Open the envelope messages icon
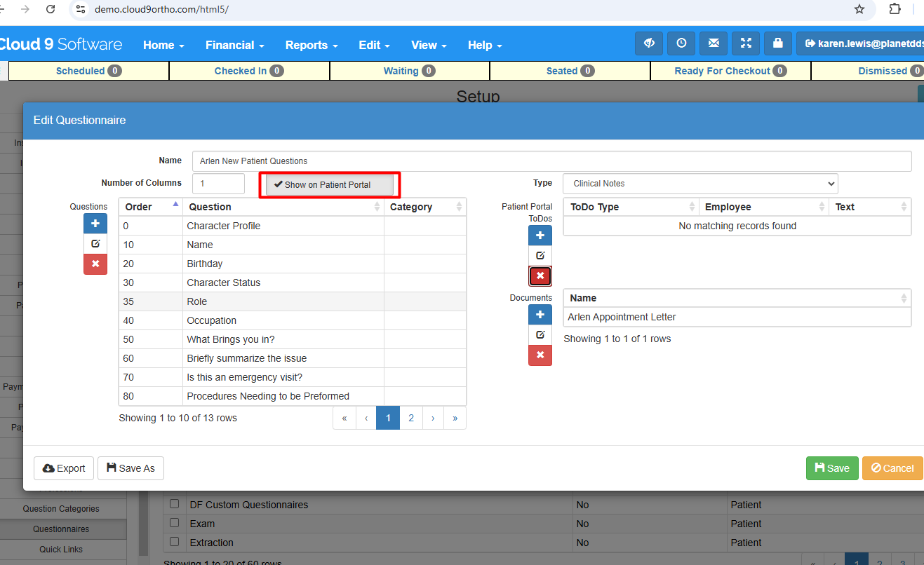This screenshot has height=565, width=924. coord(714,43)
